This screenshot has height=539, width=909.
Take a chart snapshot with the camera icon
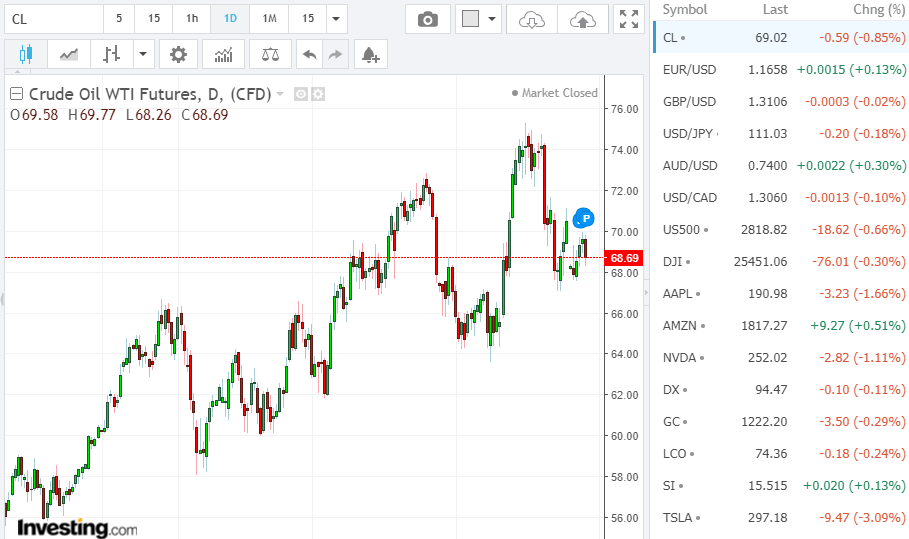tap(428, 19)
